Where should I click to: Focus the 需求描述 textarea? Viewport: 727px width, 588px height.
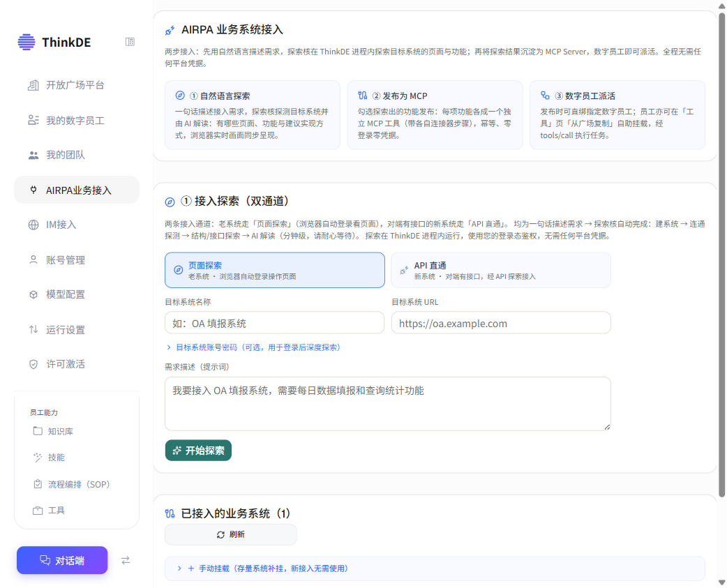[388, 404]
